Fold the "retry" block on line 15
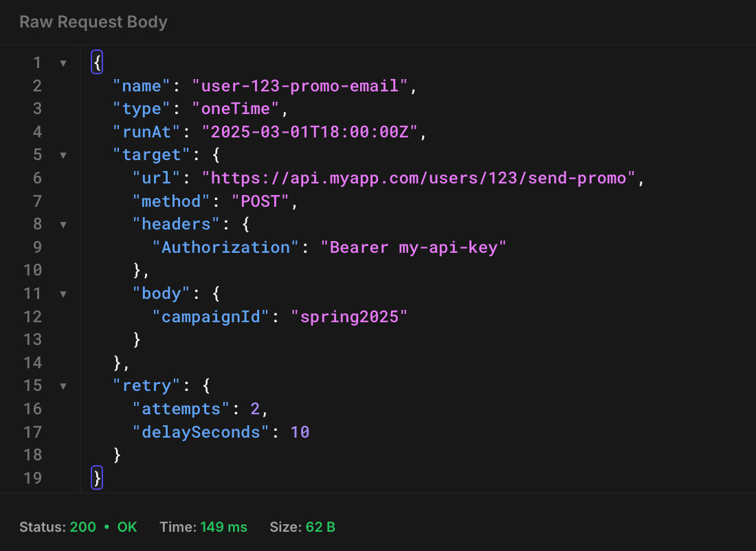Image resolution: width=756 pixels, height=551 pixels. coord(63,385)
